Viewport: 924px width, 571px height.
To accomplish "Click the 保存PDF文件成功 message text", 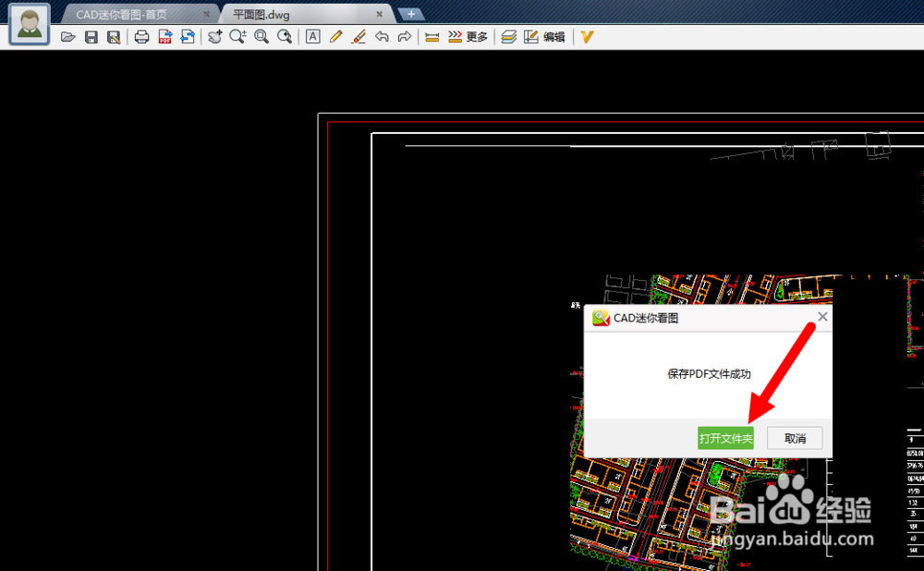I will (x=709, y=374).
